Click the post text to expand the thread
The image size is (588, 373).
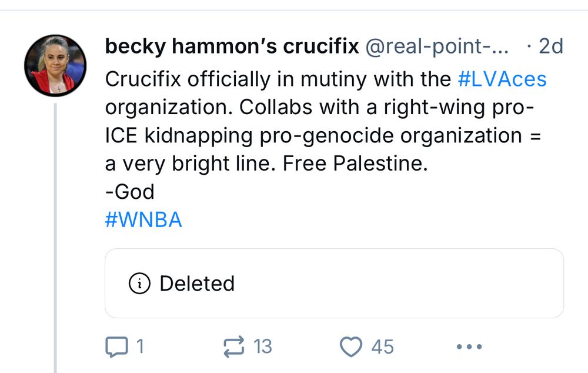click(x=294, y=135)
